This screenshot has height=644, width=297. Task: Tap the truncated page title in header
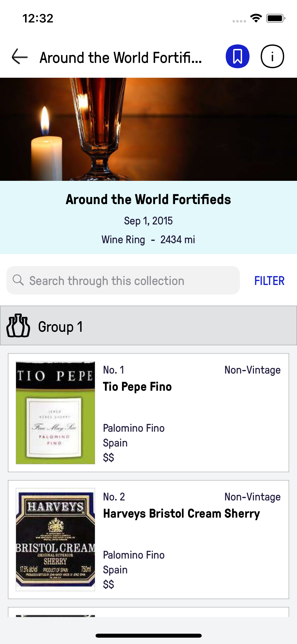tap(121, 58)
